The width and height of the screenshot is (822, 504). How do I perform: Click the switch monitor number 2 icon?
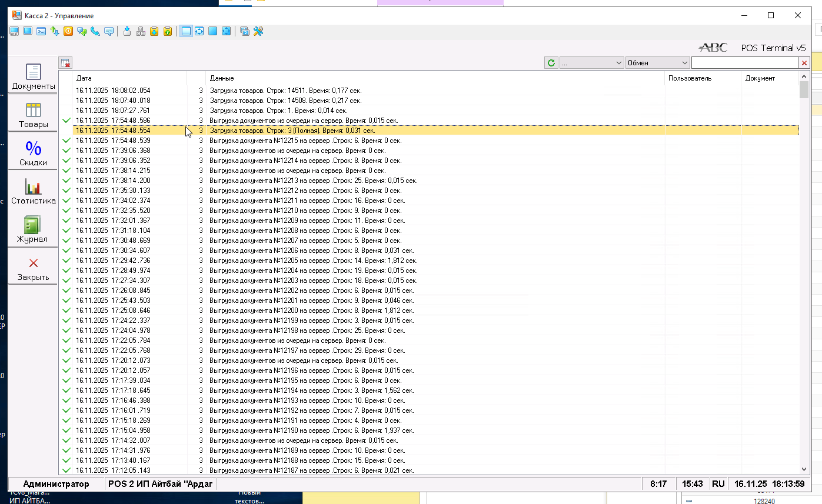245,32
